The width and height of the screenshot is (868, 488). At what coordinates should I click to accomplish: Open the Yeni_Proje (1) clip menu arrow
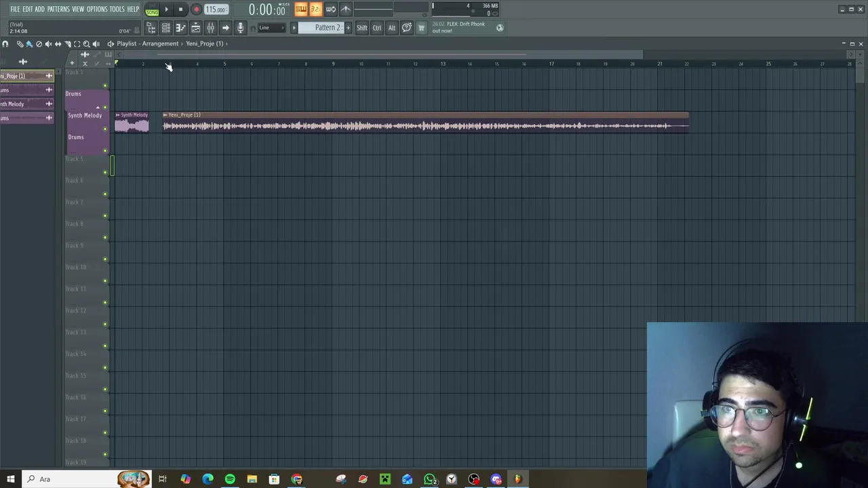(165, 115)
